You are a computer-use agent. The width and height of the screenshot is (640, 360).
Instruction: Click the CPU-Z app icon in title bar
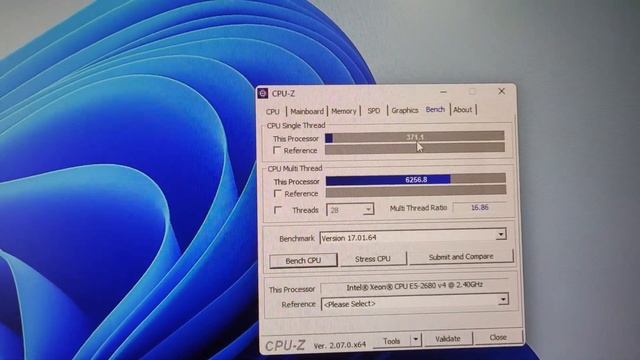pyautogui.click(x=263, y=93)
